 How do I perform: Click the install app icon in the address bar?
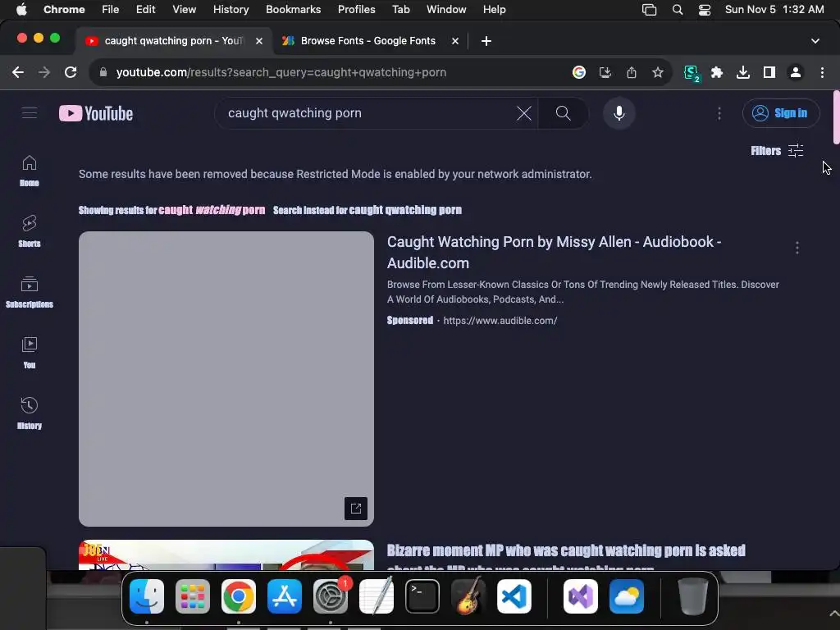[x=605, y=72]
